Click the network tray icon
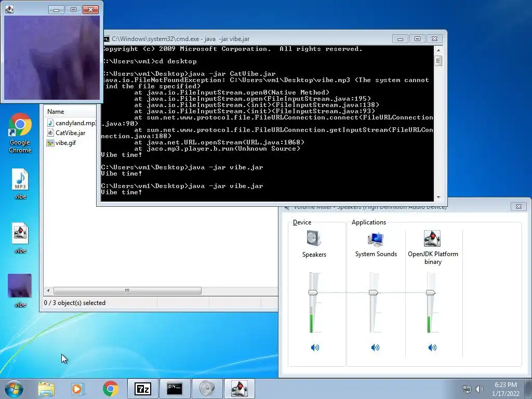 click(467, 389)
